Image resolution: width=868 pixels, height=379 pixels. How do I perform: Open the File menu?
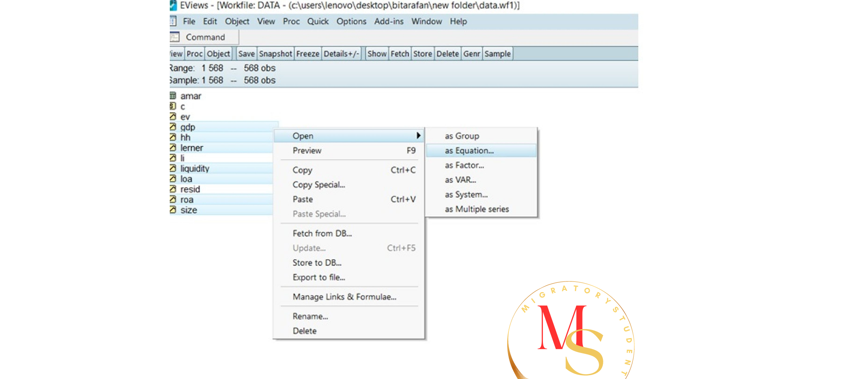pyautogui.click(x=189, y=21)
